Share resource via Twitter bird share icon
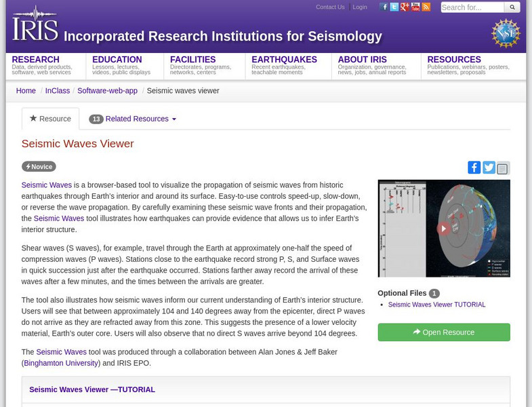The height and width of the screenshot is (407, 532). (489, 168)
